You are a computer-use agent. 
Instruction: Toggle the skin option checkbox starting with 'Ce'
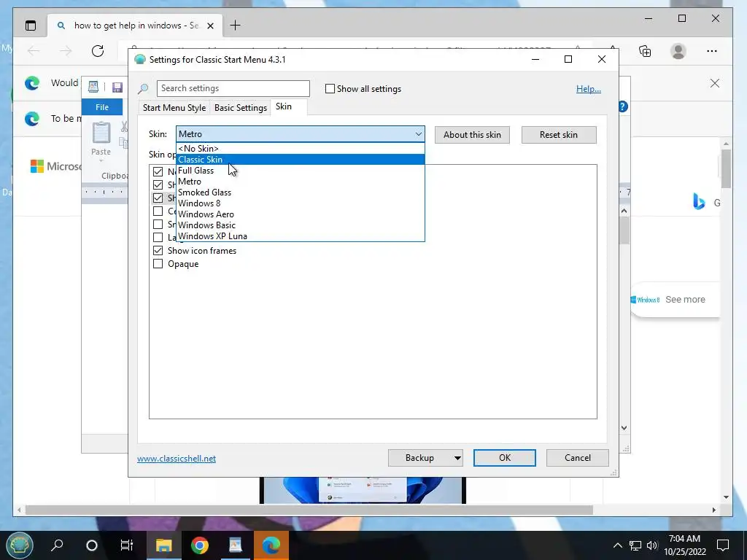pos(158,211)
